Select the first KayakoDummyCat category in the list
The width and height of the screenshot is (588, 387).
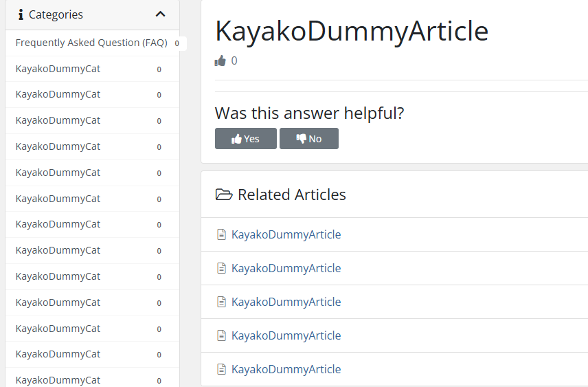(x=58, y=69)
